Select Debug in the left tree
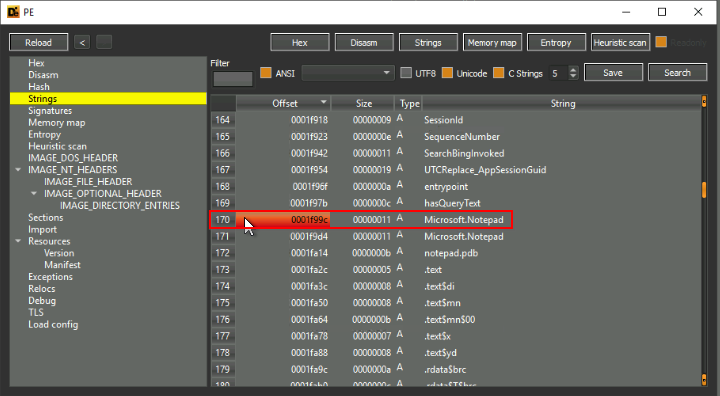The width and height of the screenshot is (720, 396). [x=42, y=301]
